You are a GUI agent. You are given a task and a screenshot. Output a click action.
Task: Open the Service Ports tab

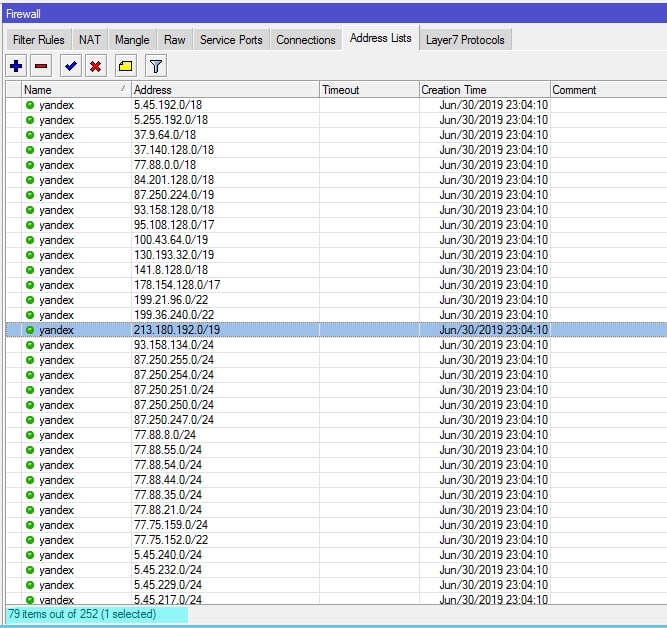click(231, 40)
